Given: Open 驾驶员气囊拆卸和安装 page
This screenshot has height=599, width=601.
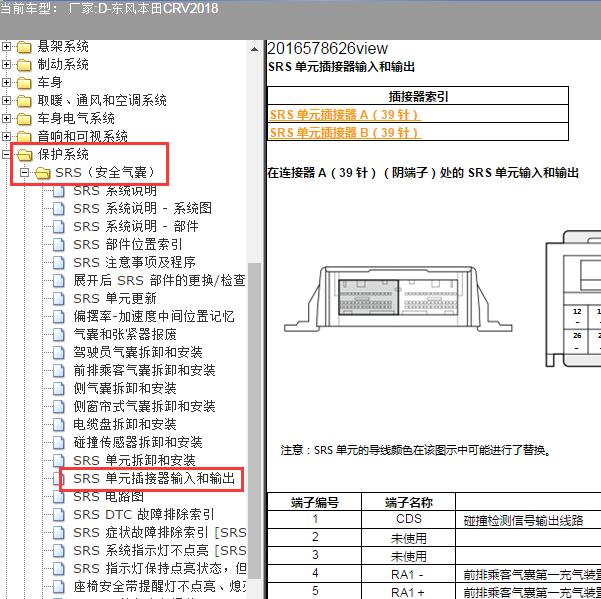Looking at the screenshot, I should click(x=138, y=353).
